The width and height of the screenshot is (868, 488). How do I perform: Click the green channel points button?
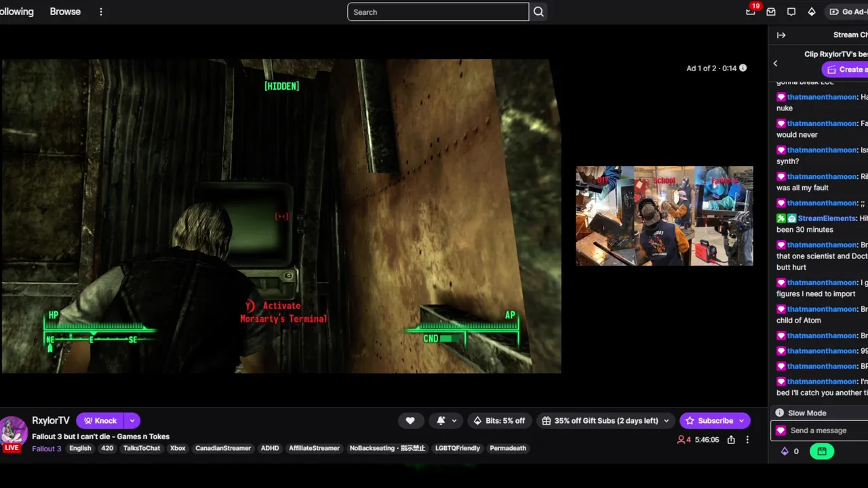pos(822,451)
